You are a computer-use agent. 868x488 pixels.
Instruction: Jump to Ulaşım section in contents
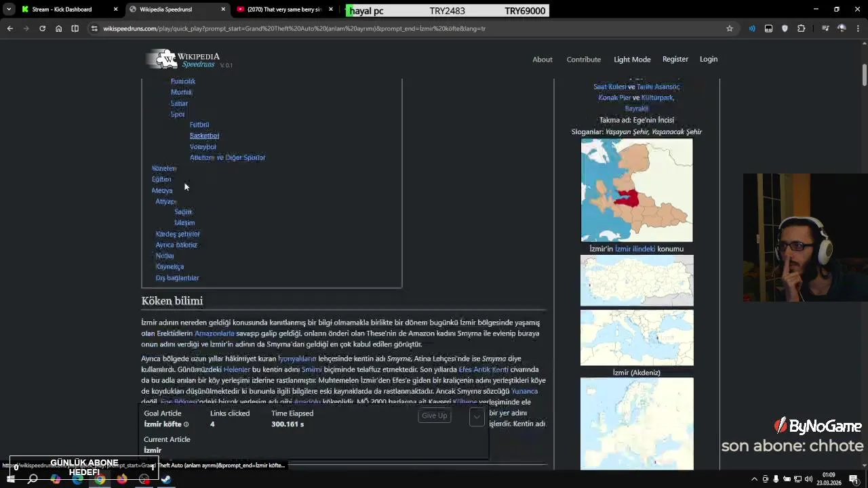tap(184, 223)
